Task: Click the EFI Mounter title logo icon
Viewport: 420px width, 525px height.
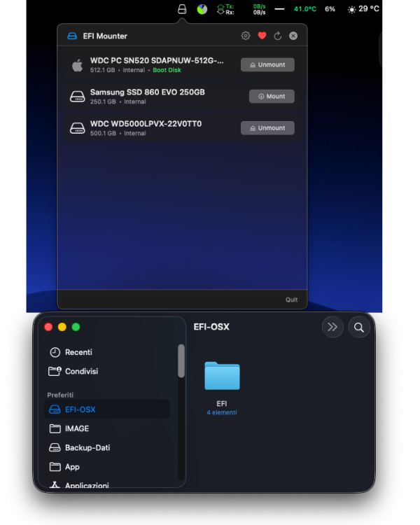Action: [72, 36]
